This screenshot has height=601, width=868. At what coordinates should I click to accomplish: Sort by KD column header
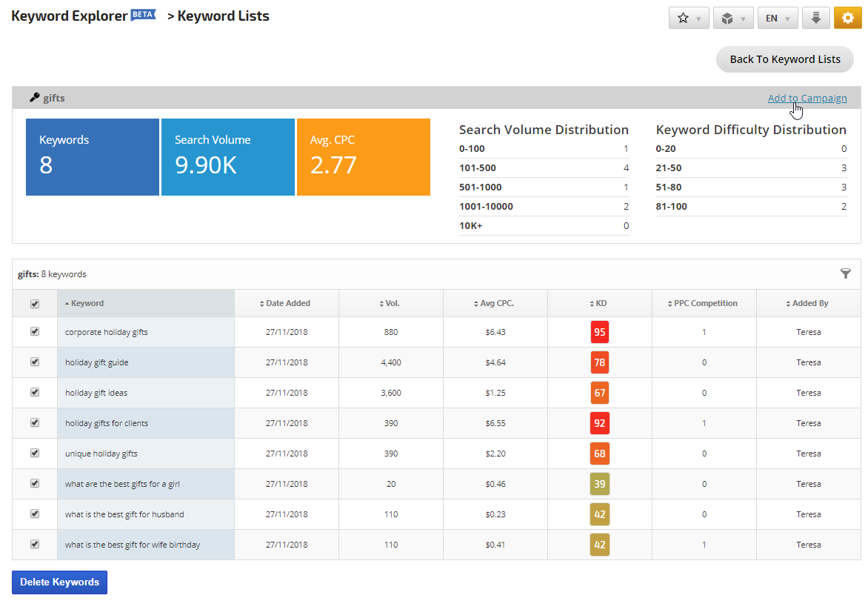[601, 303]
